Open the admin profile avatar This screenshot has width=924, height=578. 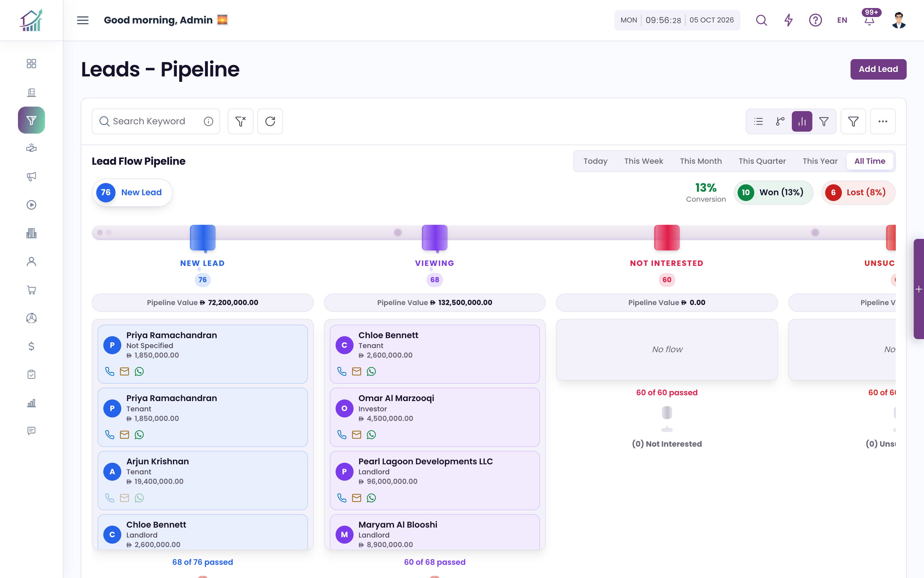click(899, 20)
